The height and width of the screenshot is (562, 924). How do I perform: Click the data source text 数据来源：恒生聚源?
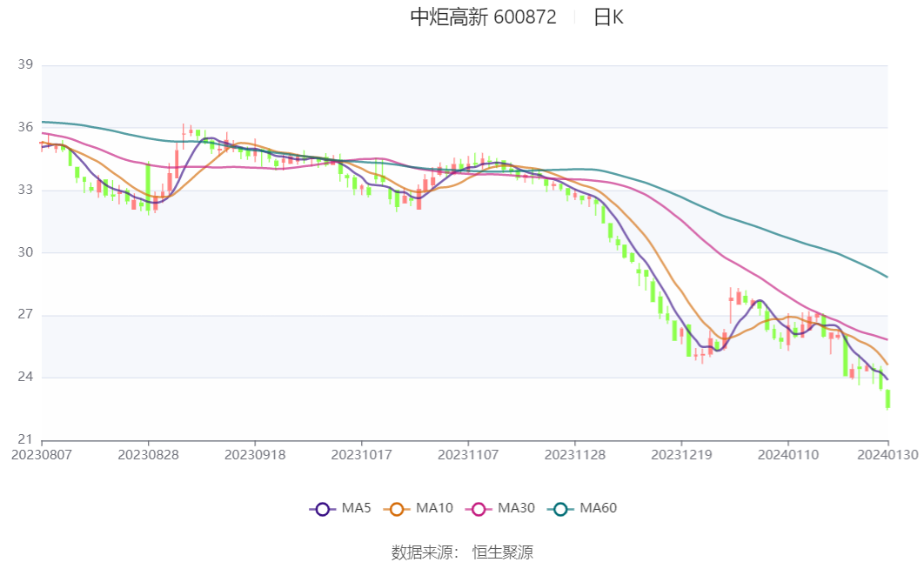pyautogui.click(x=463, y=552)
